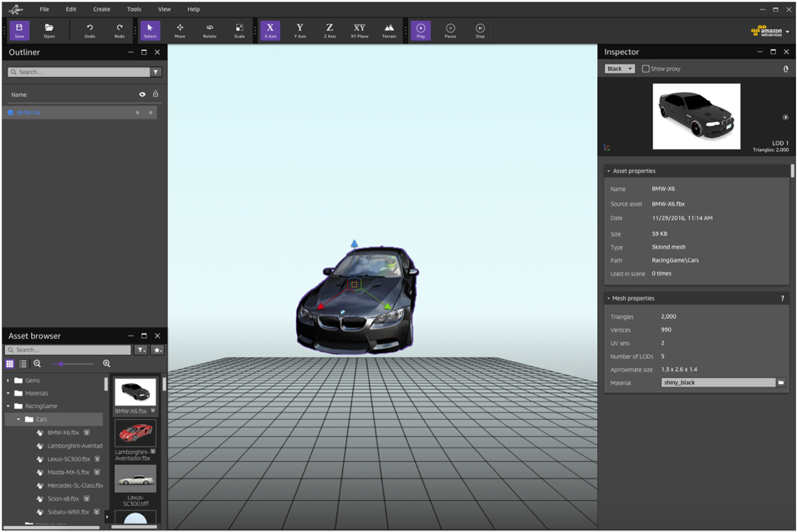Open Mesh properties help question mark

(x=782, y=298)
